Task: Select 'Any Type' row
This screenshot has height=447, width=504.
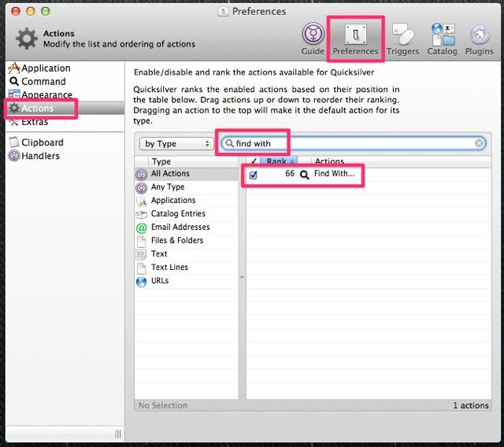Action: click(x=187, y=187)
